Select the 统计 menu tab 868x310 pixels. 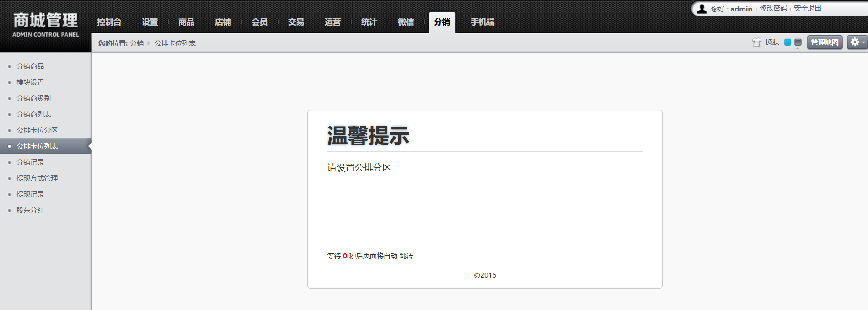[369, 22]
